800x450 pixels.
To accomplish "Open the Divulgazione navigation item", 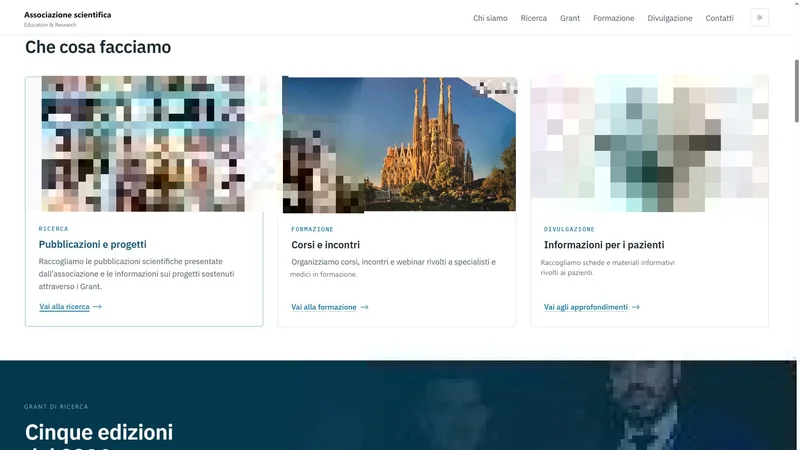I will pyautogui.click(x=669, y=18).
